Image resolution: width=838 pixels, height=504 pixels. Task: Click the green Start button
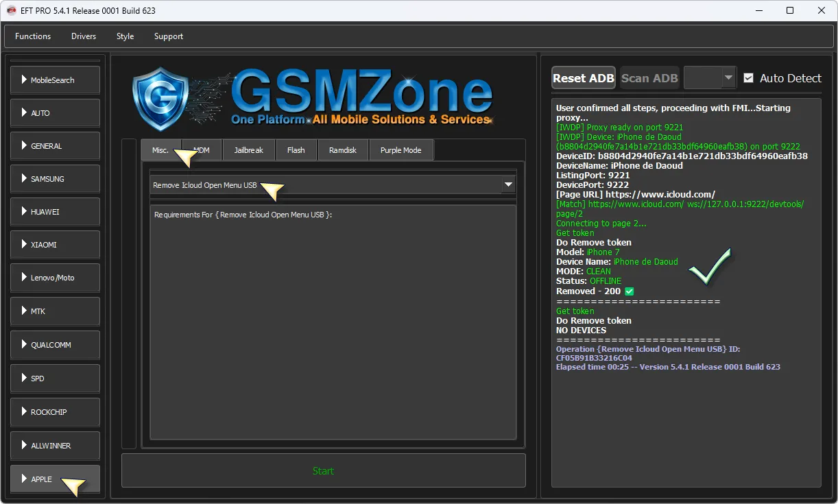coord(323,471)
